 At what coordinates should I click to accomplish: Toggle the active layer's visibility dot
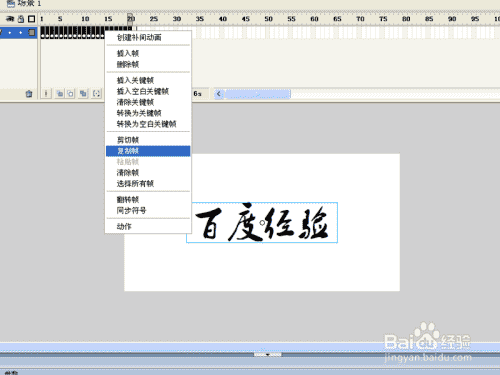[10, 33]
